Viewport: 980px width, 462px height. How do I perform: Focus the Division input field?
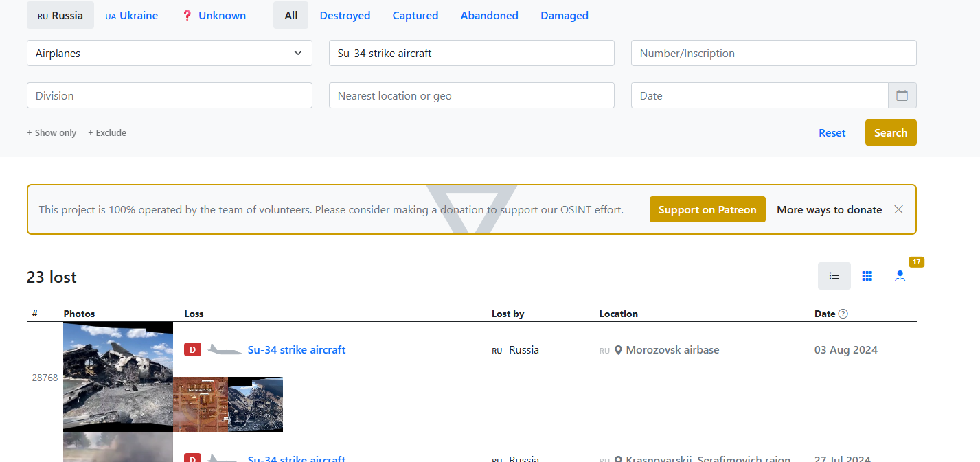(170, 95)
